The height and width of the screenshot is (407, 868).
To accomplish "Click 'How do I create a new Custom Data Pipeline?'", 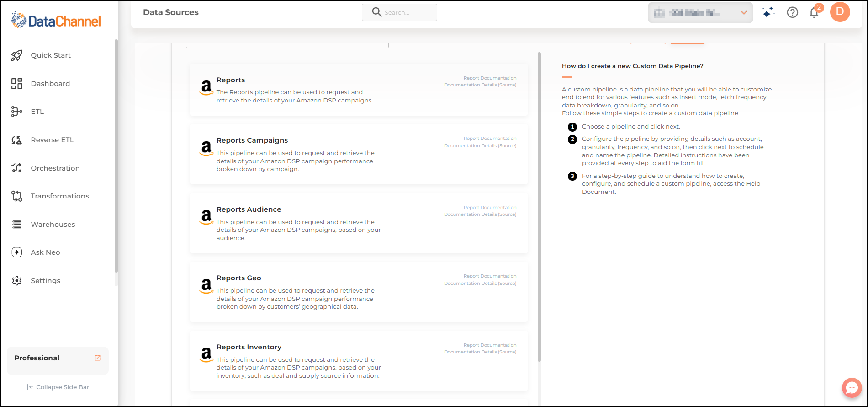I will [633, 66].
